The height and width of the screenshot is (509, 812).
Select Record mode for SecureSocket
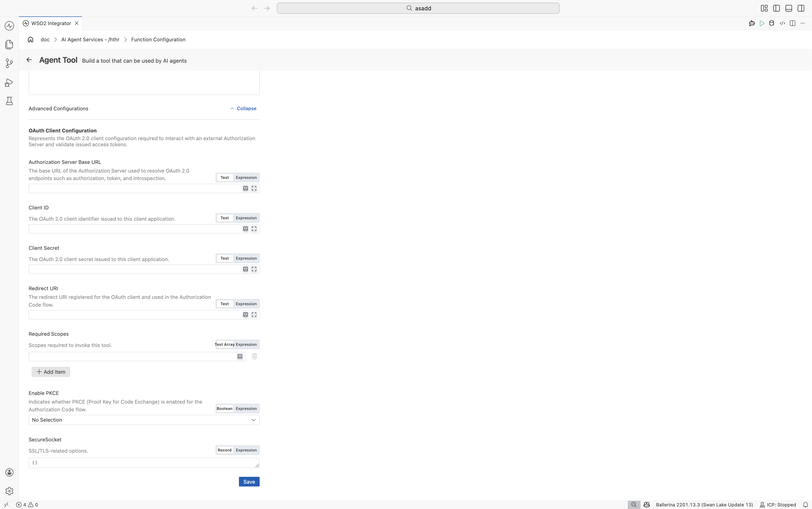pyautogui.click(x=225, y=450)
